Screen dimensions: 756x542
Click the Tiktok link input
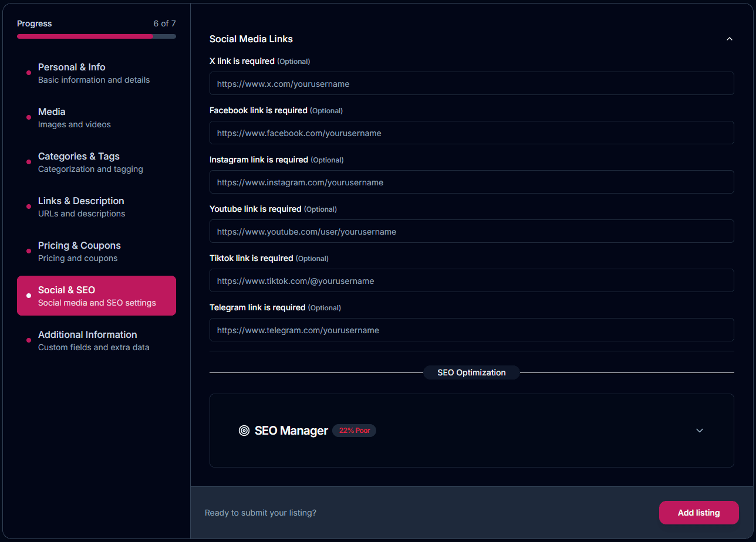(471, 280)
